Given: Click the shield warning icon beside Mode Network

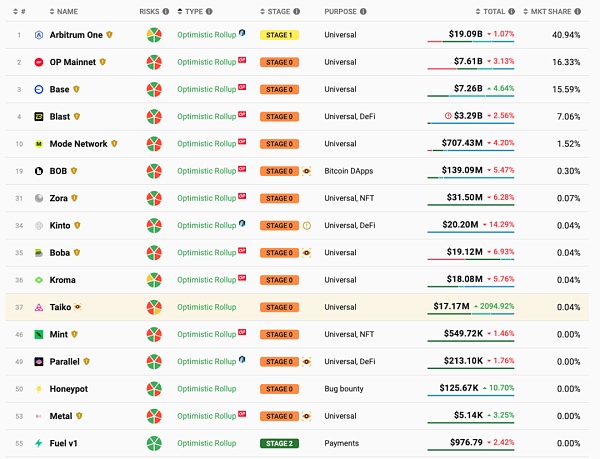Looking at the screenshot, I should tap(115, 143).
